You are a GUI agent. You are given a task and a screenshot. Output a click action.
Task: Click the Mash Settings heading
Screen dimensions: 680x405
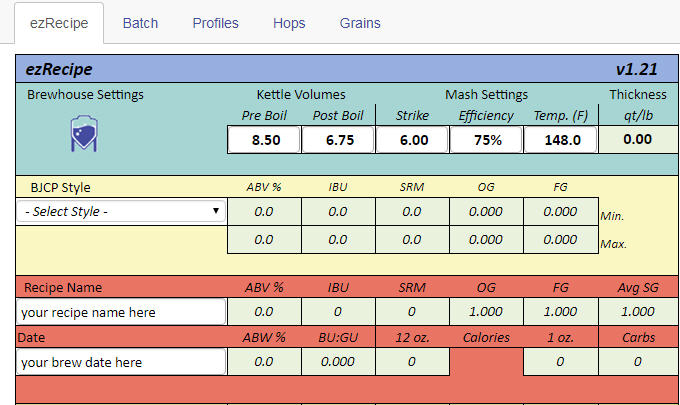pyautogui.click(x=486, y=95)
